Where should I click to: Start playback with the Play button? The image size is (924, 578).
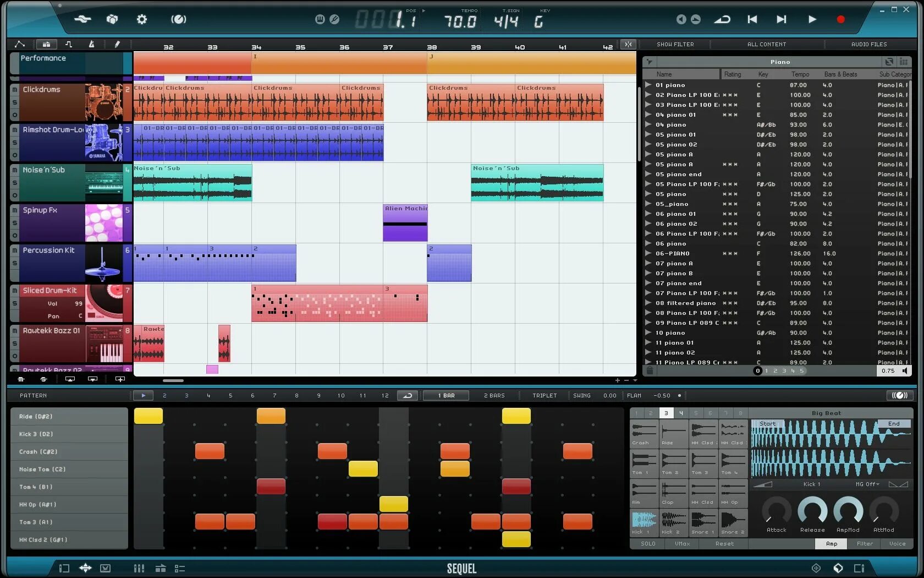pos(812,19)
